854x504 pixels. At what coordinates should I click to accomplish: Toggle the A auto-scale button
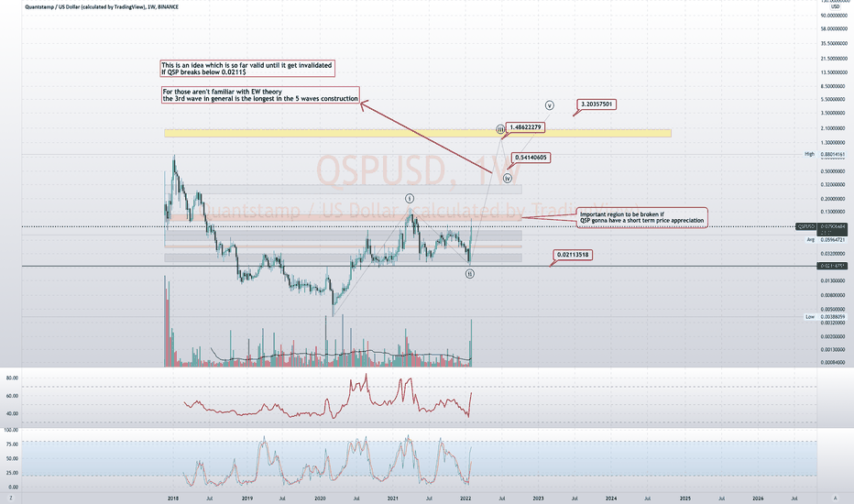tap(835, 498)
